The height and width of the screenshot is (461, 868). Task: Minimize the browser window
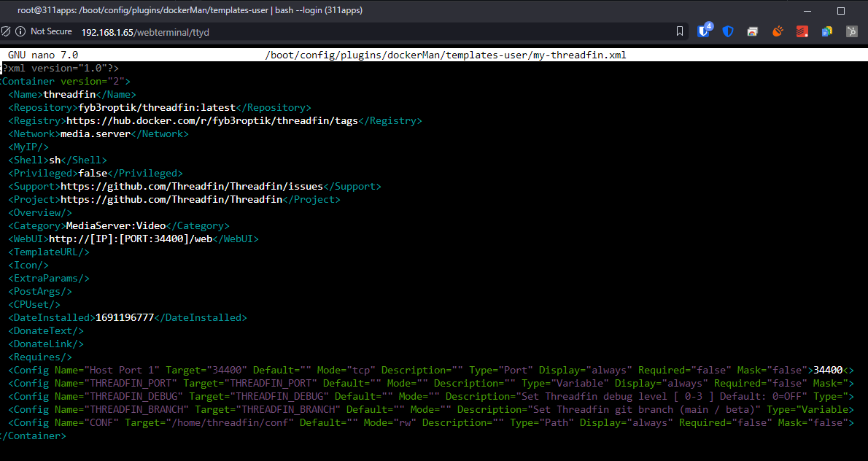click(807, 10)
